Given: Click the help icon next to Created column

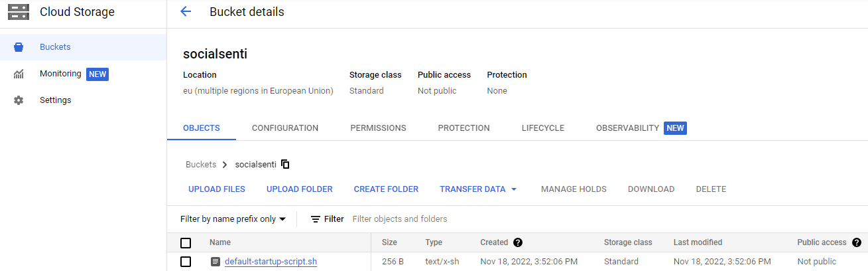Looking at the screenshot, I should 518,242.
